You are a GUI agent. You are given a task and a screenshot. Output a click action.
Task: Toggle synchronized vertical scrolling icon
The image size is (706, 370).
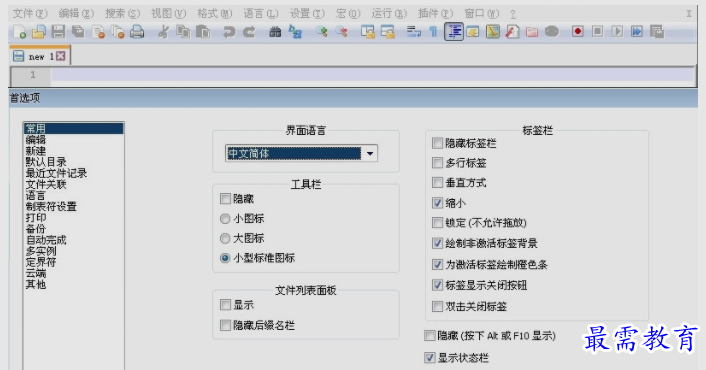[368, 32]
